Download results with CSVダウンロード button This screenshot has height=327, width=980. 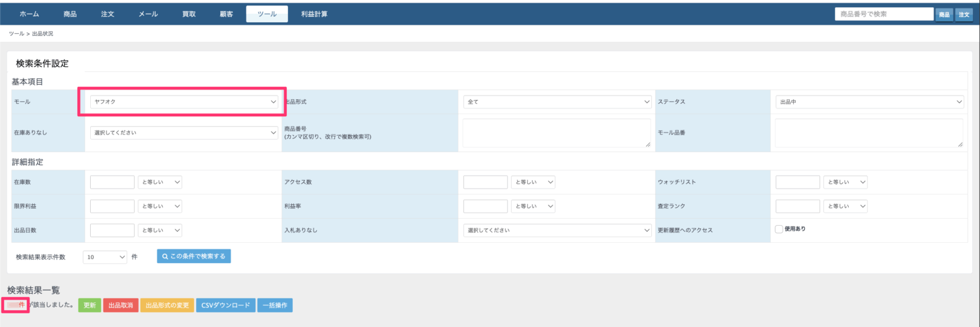click(225, 305)
